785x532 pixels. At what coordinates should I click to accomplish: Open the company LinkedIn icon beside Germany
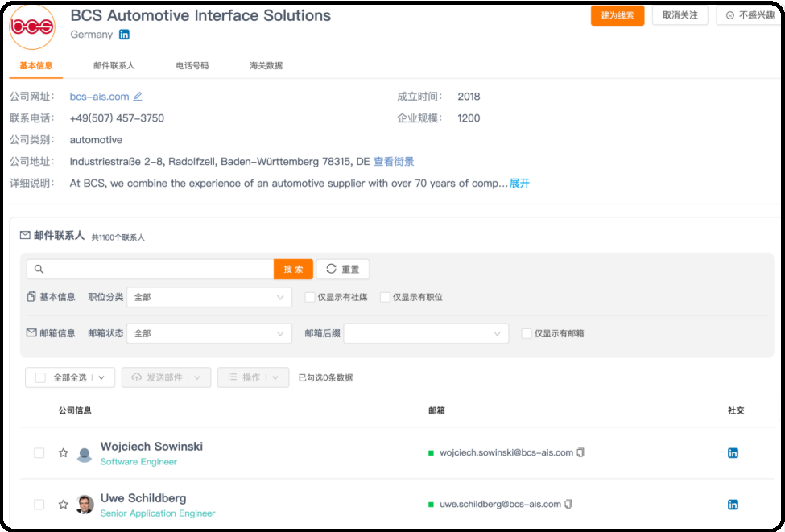click(124, 35)
